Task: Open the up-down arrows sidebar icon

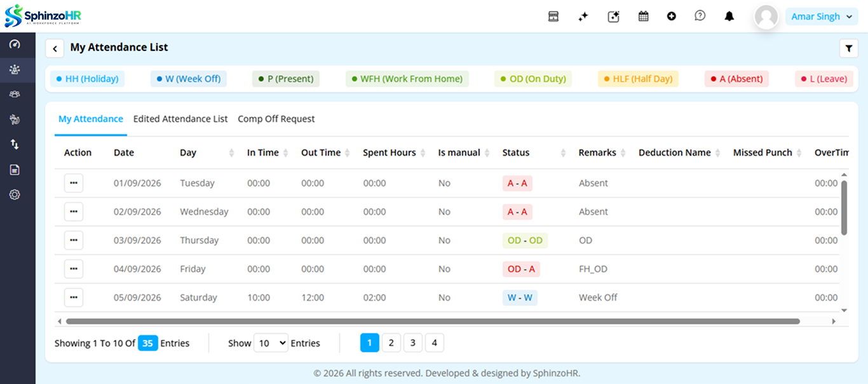Action: 15,144
